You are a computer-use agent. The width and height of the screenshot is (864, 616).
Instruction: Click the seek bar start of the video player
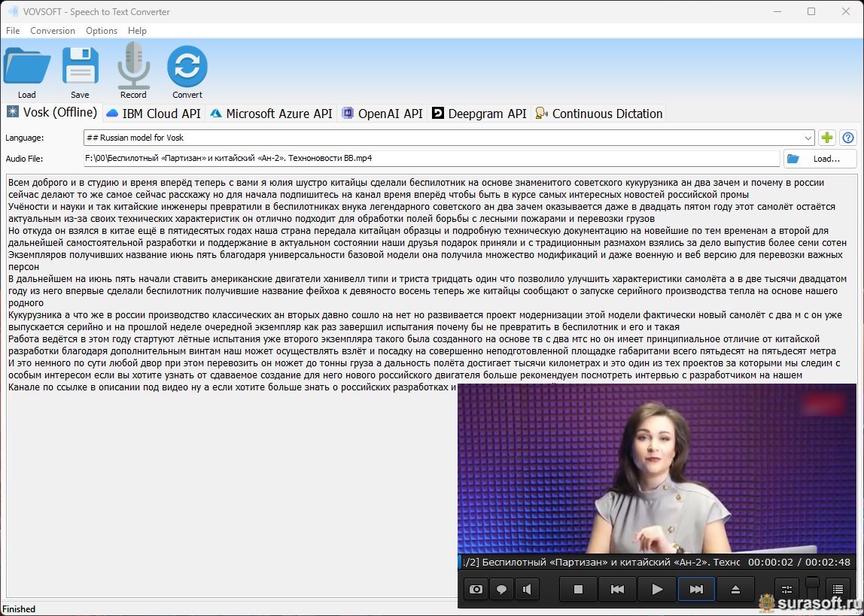point(460,562)
